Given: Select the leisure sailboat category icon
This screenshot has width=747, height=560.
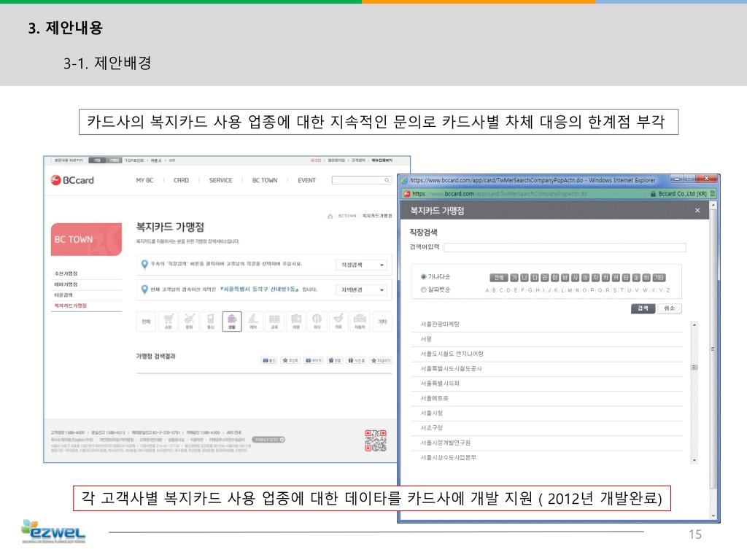Looking at the screenshot, I should [253, 321].
